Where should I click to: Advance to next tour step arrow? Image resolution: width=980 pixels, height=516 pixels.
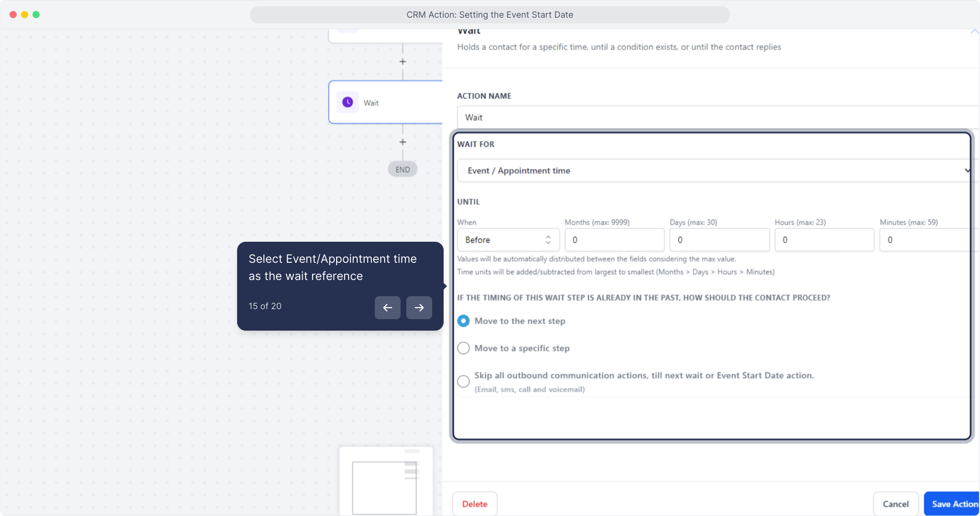tap(419, 308)
